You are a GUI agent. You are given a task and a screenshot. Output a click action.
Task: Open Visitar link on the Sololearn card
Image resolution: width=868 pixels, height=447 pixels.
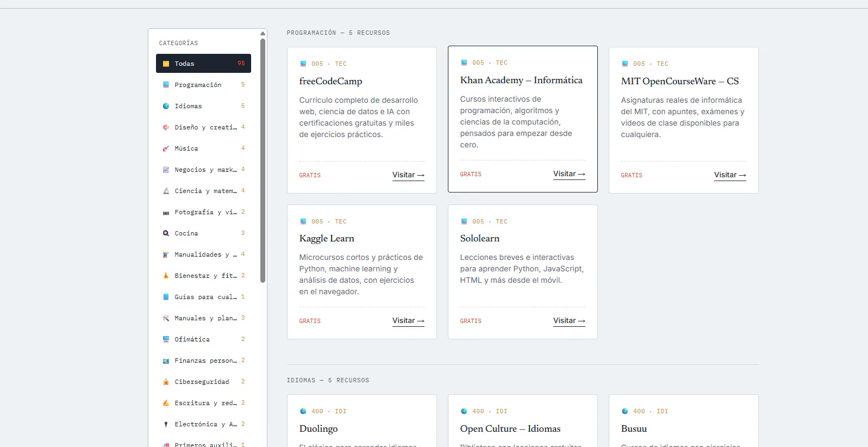(x=569, y=321)
